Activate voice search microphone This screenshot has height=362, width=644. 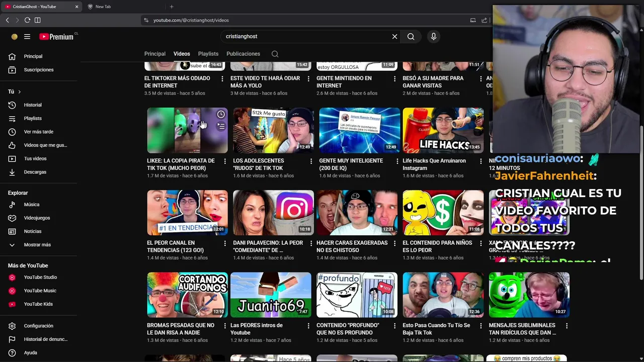(x=434, y=36)
